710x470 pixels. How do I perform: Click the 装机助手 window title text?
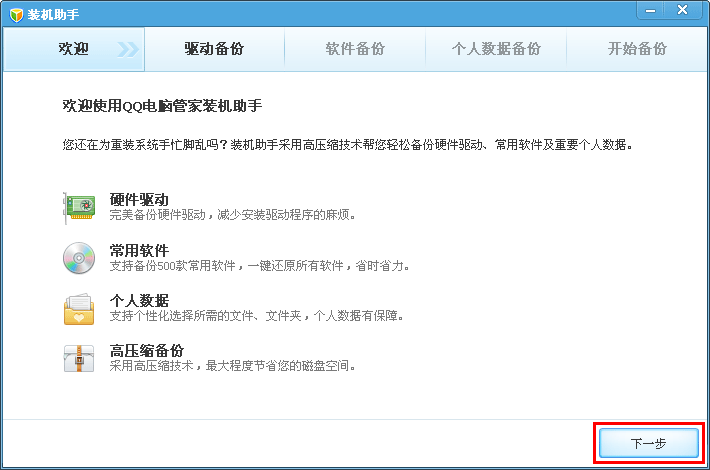tap(53, 15)
